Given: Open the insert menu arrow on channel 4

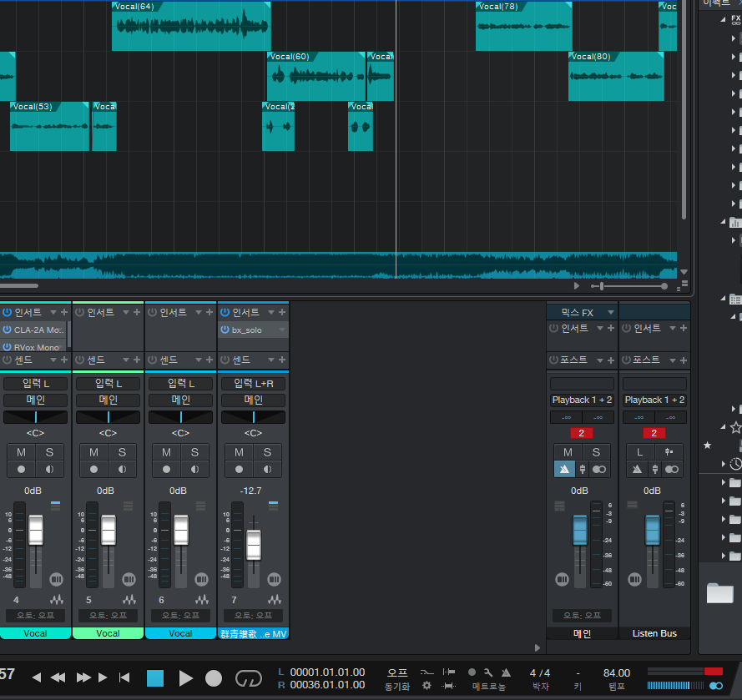Looking at the screenshot, I should point(53,312).
